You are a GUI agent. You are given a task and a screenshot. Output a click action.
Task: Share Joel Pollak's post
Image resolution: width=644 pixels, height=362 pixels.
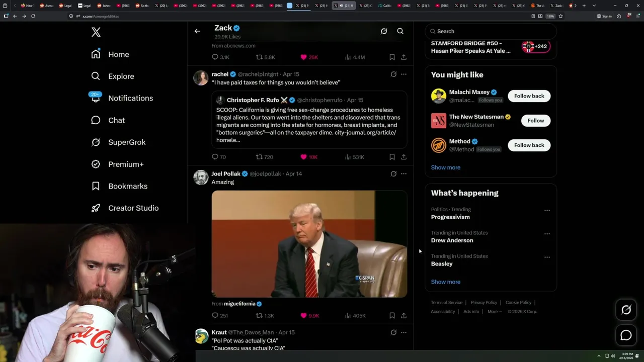click(x=404, y=316)
